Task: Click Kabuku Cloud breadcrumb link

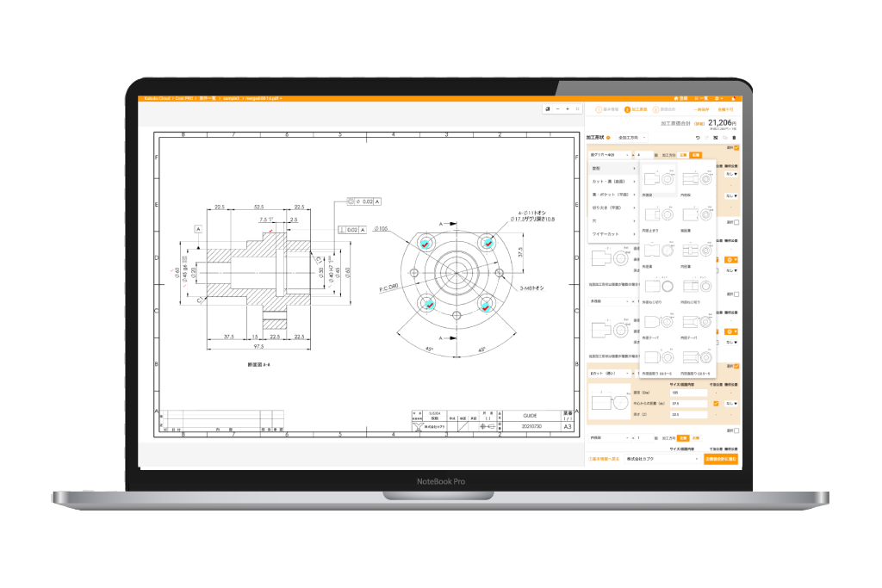Action: click(x=157, y=98)
